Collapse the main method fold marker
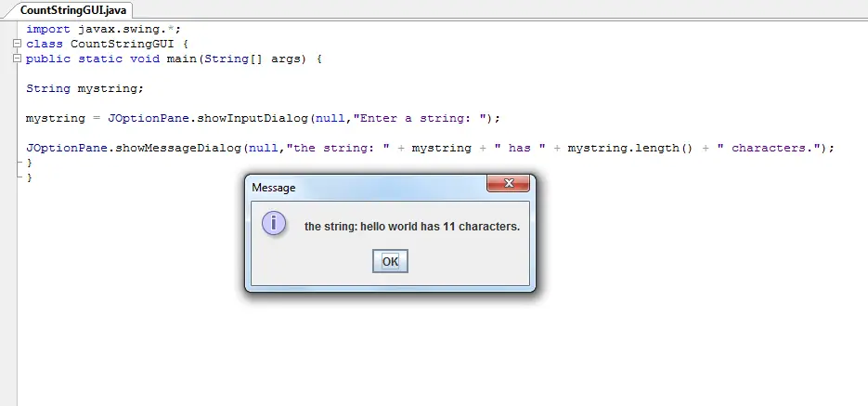 click(16, 59)
